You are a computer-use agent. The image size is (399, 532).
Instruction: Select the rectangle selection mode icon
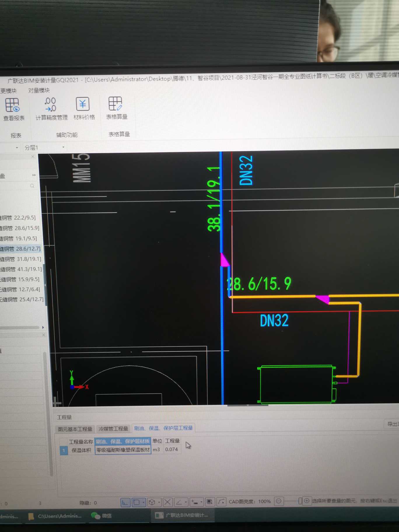136,502
